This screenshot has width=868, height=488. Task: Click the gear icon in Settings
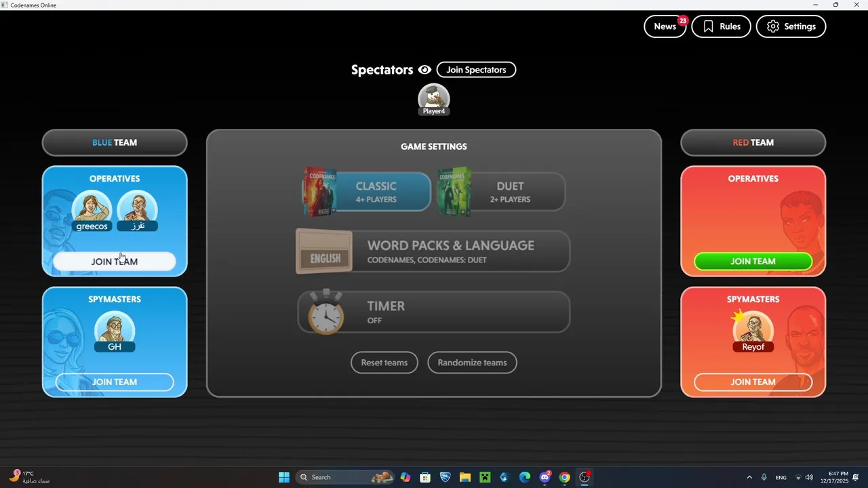773,26
